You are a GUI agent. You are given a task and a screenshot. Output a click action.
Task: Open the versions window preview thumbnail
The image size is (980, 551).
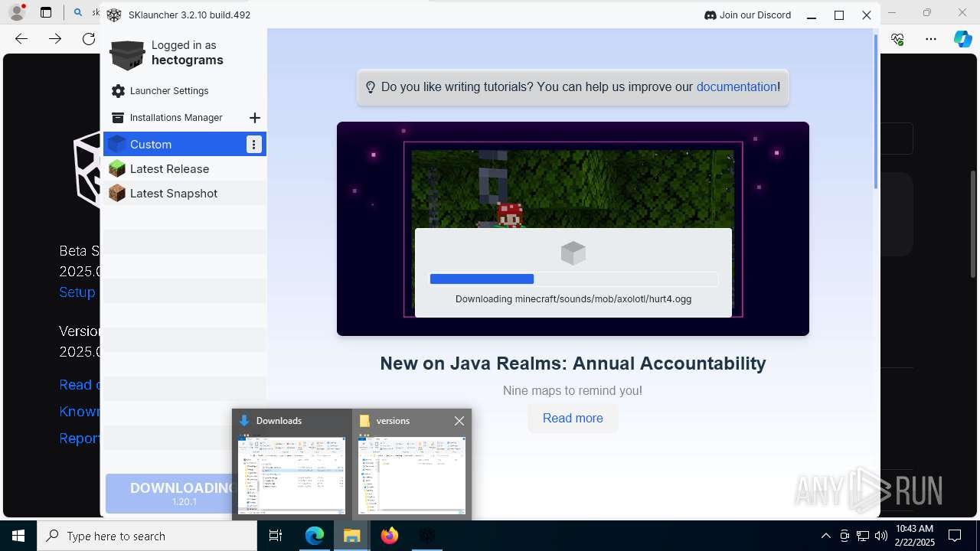coord(412,475)
